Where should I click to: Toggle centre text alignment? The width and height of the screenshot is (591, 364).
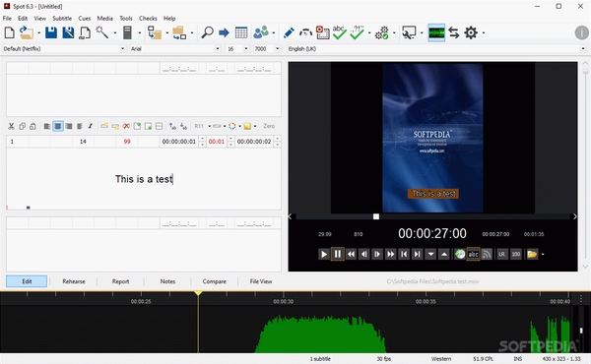pos(58,126)
